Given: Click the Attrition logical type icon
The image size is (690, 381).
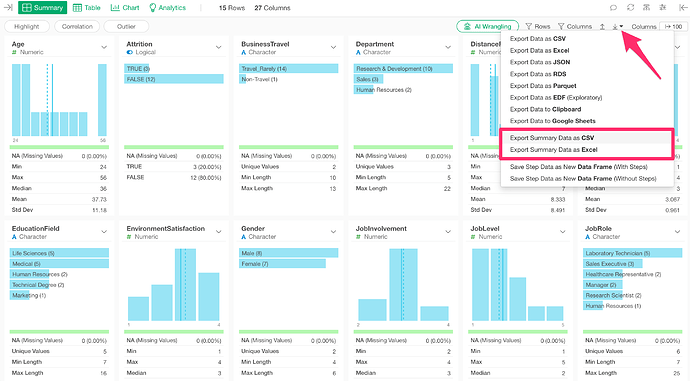Looking at the screenshot, I should pyautogui.click(x=129, y=52).
